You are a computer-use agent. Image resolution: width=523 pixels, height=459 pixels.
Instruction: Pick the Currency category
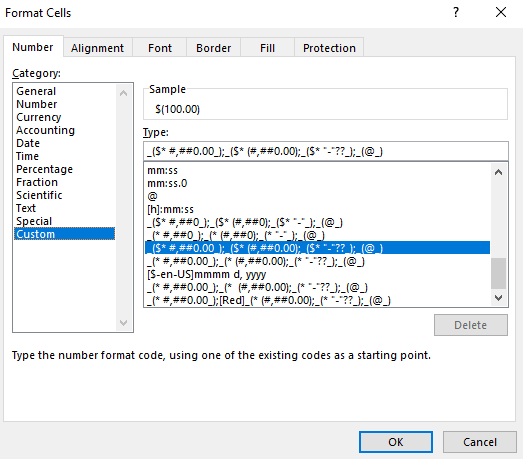pyautogui.click(x=39, y=117)
